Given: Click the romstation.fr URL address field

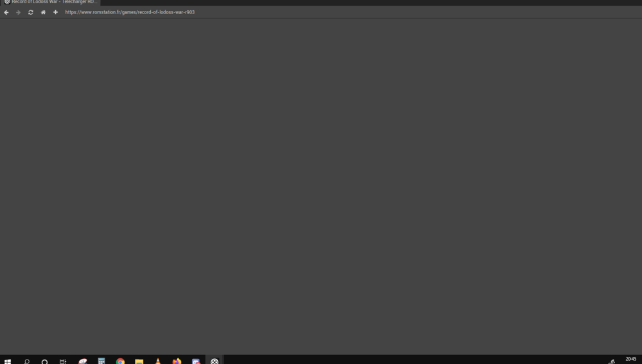Looking at the screenshot, I should (x=130, y=12).
